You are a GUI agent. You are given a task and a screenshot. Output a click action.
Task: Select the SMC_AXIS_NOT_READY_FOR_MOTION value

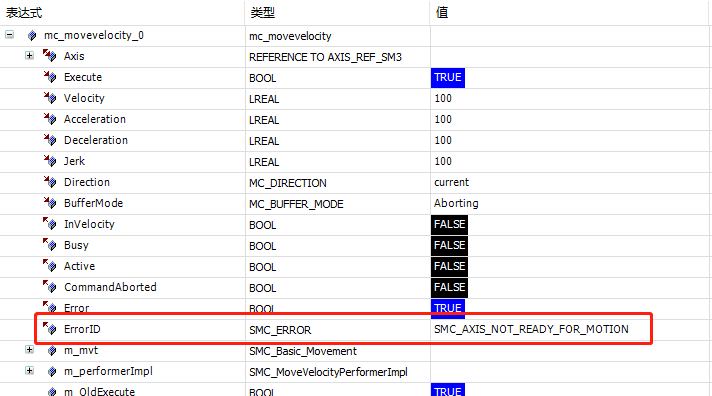[x=531, y=329]
